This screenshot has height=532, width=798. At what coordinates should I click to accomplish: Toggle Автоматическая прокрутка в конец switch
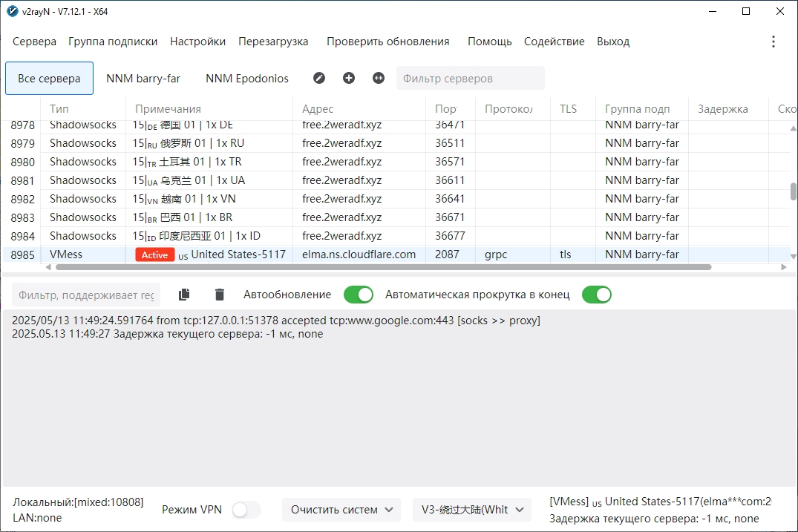tap(597, 295)
